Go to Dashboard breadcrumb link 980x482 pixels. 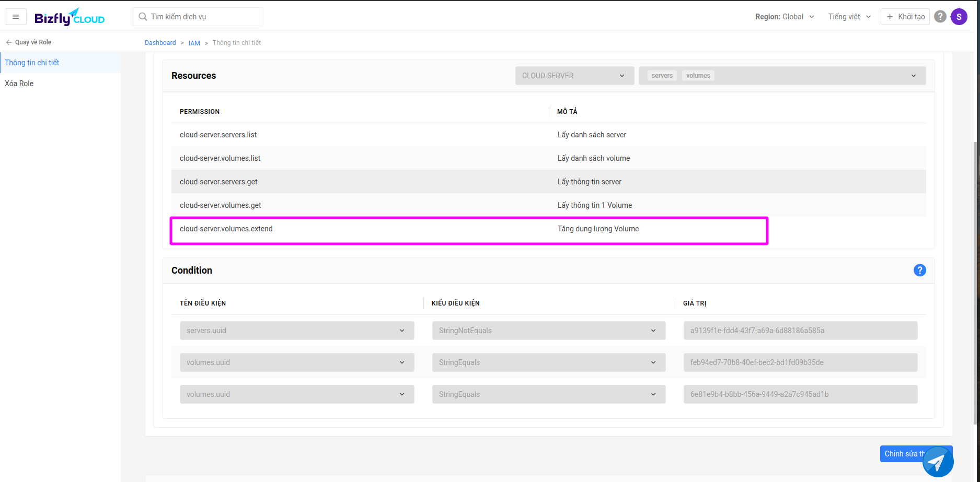click(160, 43)
